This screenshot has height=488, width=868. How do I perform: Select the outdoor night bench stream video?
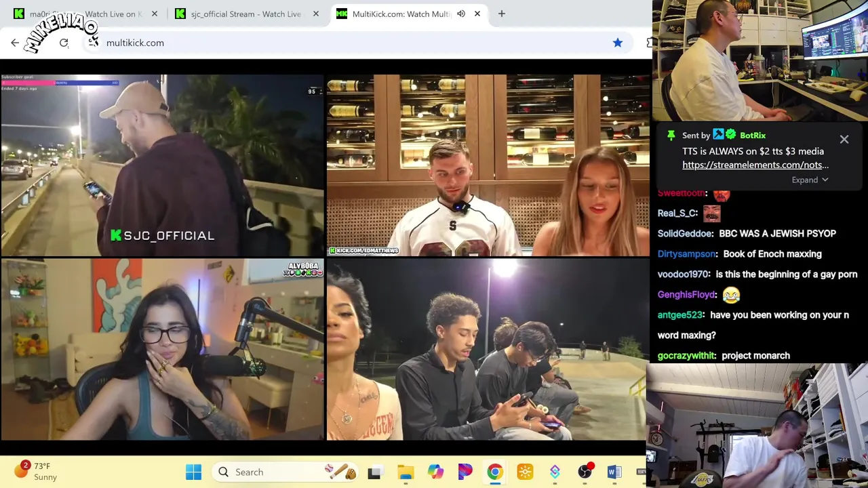[488, 350]
